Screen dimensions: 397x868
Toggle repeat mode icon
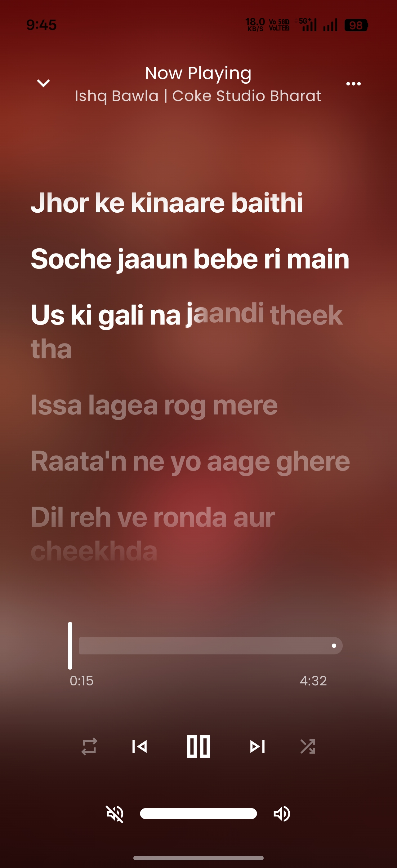(89, 746)
